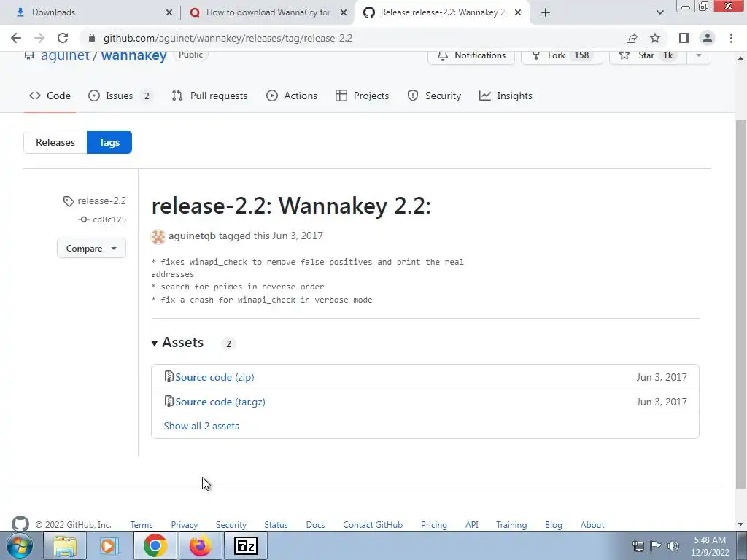This screenshot has height=560, width=747.
Task: Select the Tags view button
Action: tap(109, 142)
